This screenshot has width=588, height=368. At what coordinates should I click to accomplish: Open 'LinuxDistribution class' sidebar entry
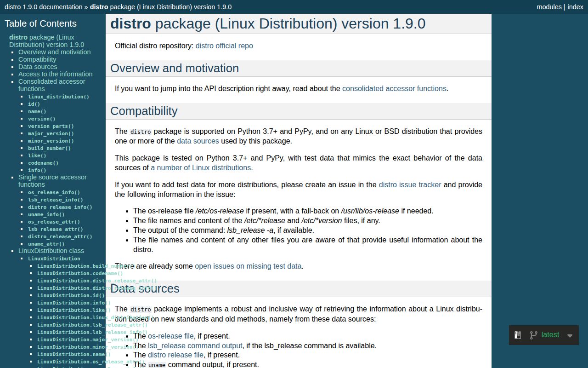click(51, 251)
